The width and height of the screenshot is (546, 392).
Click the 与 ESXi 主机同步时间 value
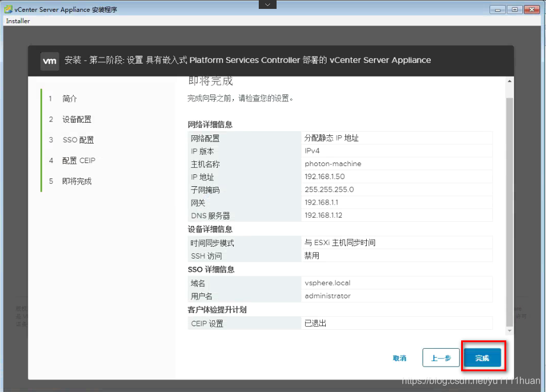coord(340,243)
